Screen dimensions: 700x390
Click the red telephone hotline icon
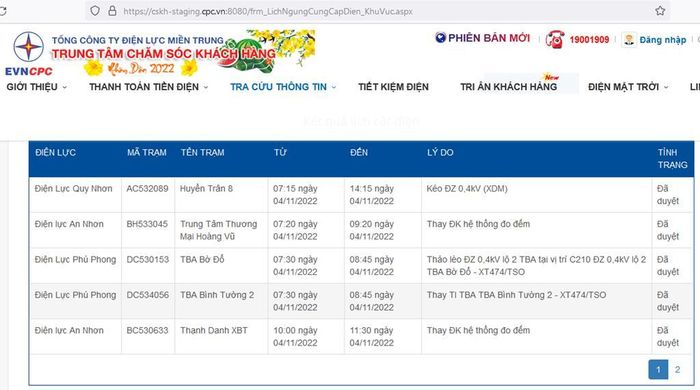point(555,39)
